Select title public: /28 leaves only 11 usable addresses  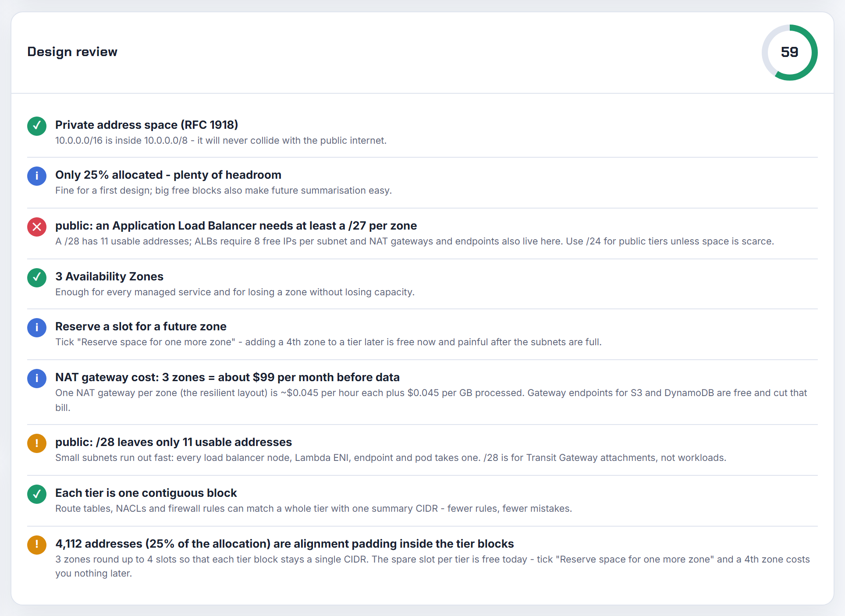(x=174, y=442)
